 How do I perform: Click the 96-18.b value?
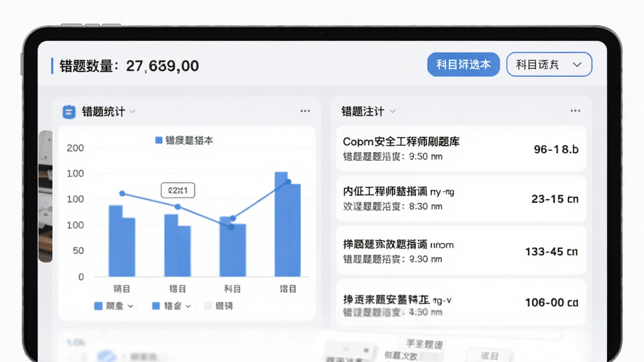pos(556,150)
